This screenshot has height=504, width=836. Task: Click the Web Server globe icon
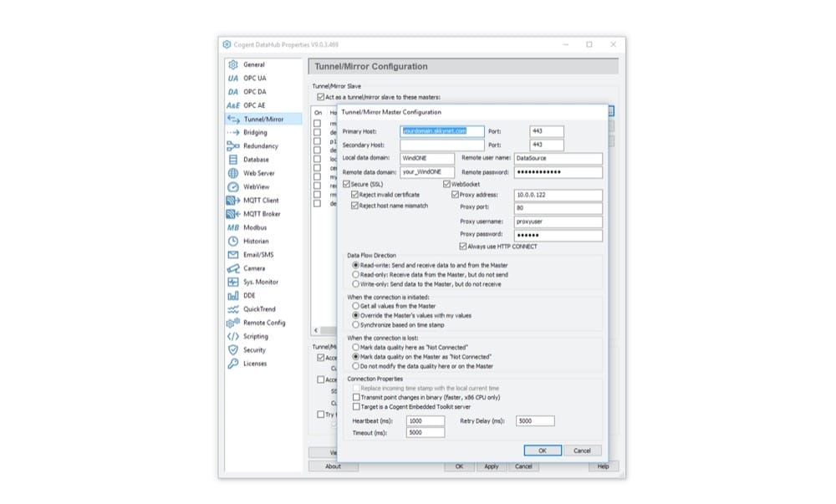coord(233,173)
